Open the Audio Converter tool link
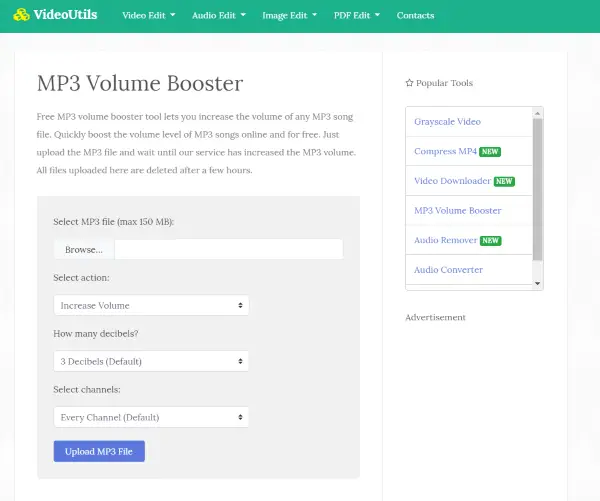Image resolution: width=600 pixels, height=501 pixels. [x=448, y=270]
